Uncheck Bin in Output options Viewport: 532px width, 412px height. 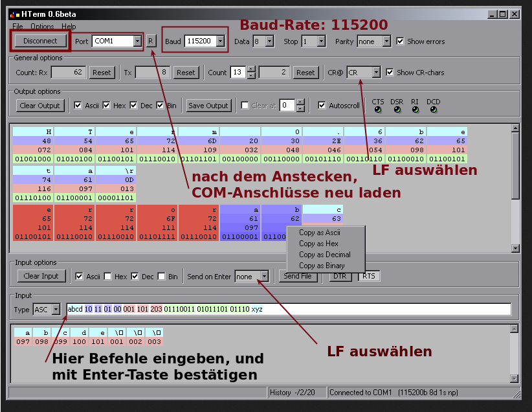(161, 105)
